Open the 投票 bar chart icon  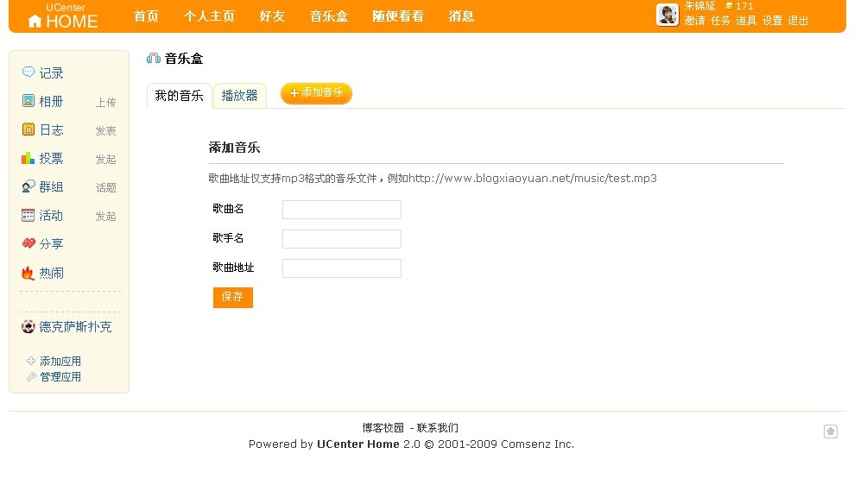point(28,158)
